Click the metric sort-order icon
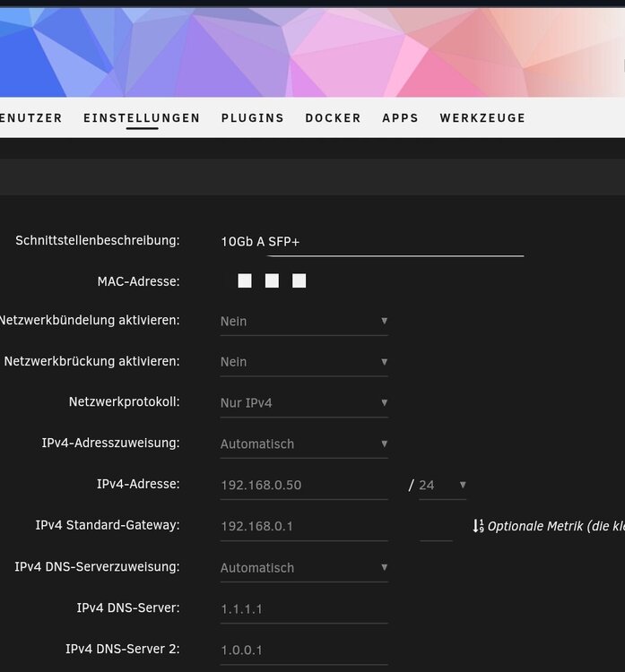 point(478,526)
